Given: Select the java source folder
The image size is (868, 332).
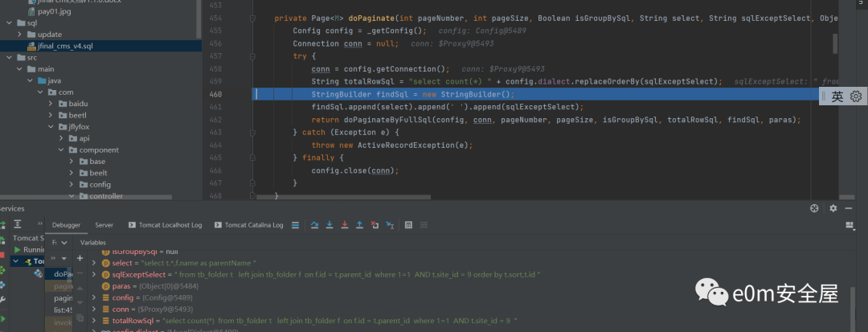Looking at the screenshot, I should 50,80.
